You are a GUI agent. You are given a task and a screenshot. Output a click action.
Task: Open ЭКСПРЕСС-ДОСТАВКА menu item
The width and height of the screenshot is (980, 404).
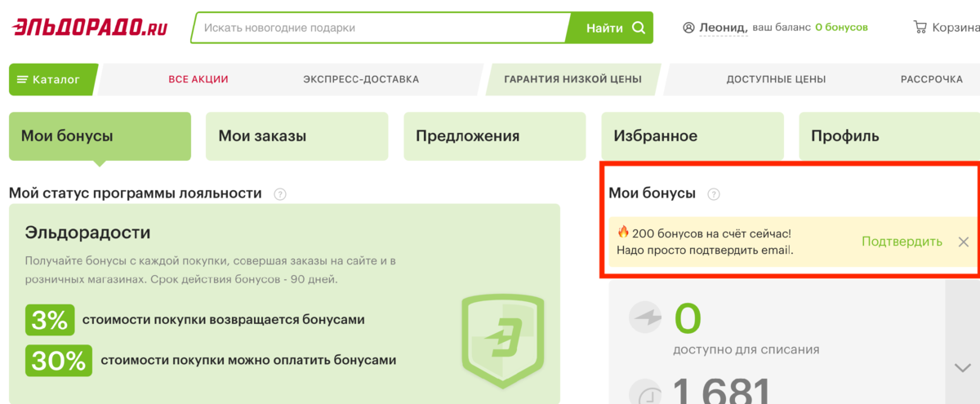(x=361, y=79)
